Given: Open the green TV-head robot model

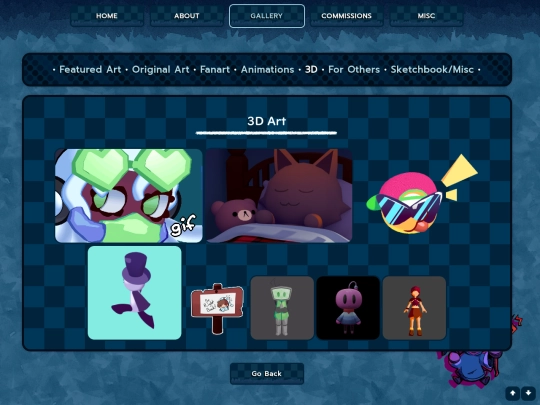Looking at the screenshot, I should pyautogui.click(x=282, y=308).
